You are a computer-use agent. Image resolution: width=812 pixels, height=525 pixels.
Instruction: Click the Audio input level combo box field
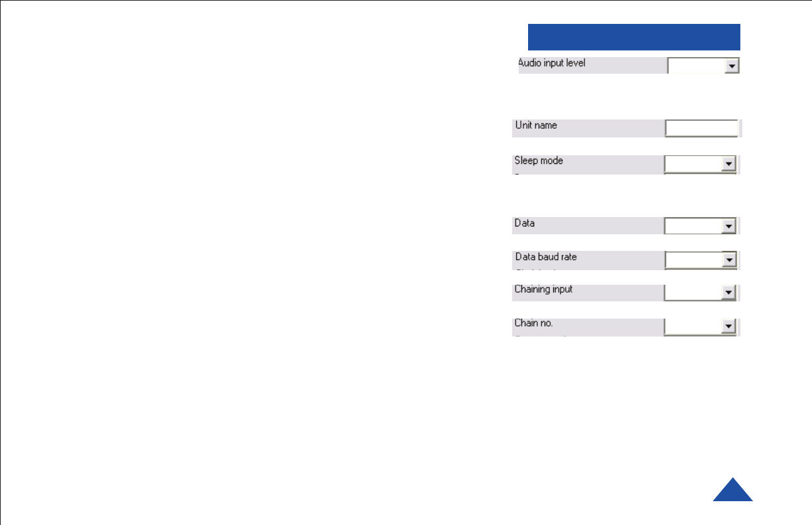[703, 66]
